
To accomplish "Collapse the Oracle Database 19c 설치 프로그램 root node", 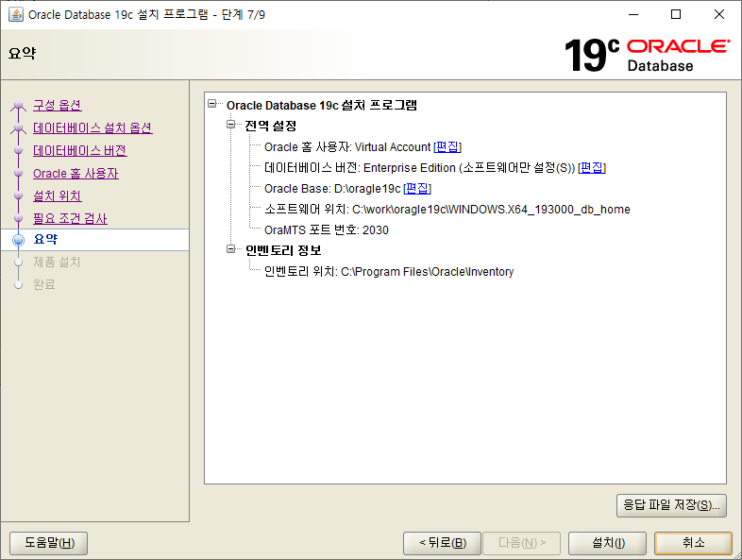I will click(x=212, y=103).
